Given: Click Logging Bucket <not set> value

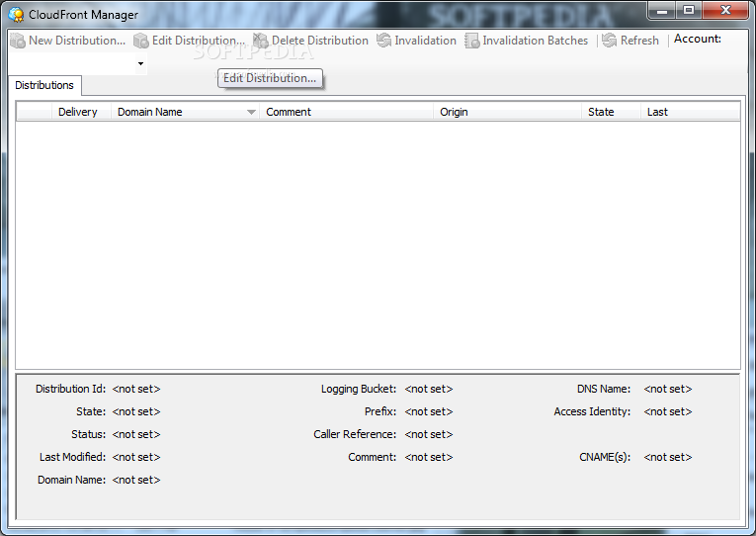Looking at the screenshot, I should [429, 389].
